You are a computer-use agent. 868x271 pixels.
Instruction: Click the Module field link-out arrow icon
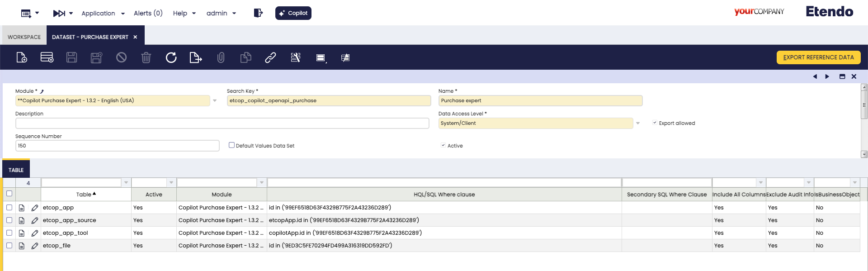(x=42, y=91)
